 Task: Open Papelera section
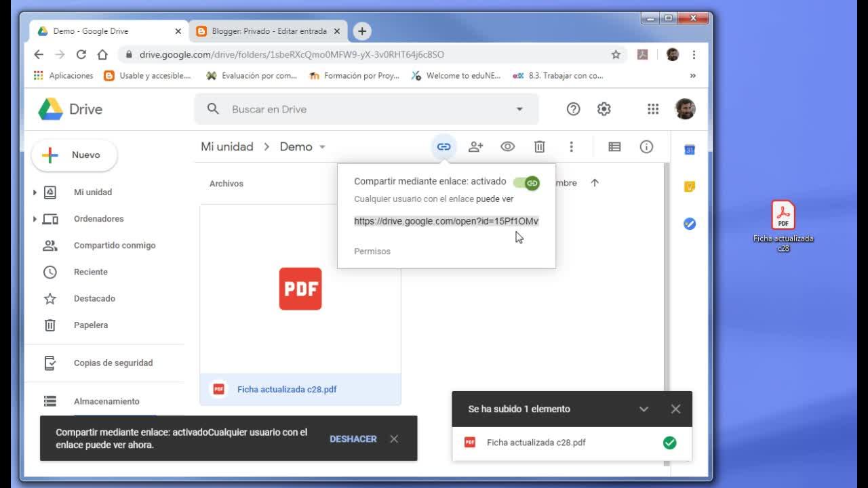(91, 325)
